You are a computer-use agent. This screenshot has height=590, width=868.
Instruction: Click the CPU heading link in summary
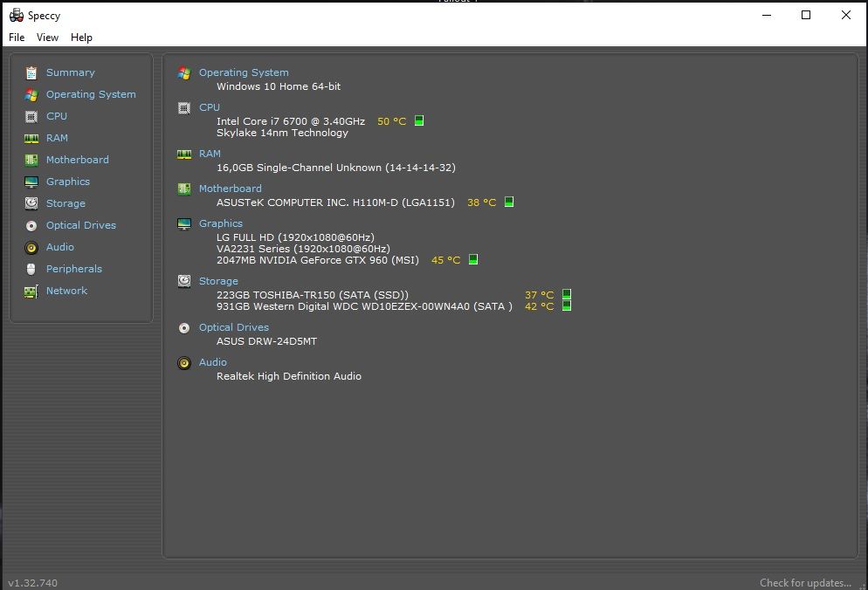point(210,107)
